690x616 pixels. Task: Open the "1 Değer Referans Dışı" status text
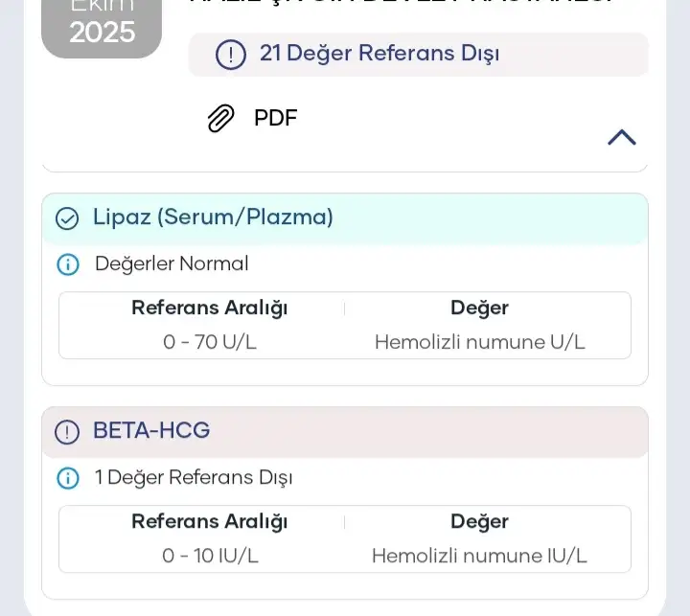pyautogui.click(x=194, y=477)
